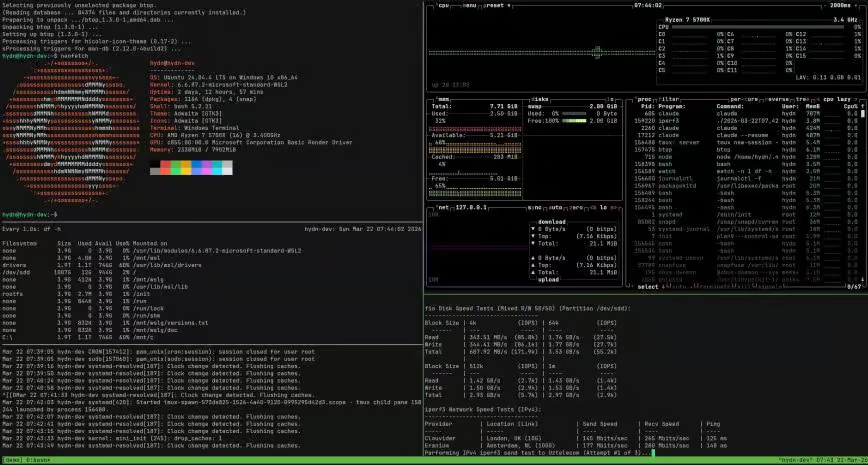Click zero to reset net totals

tap(577, 208)
